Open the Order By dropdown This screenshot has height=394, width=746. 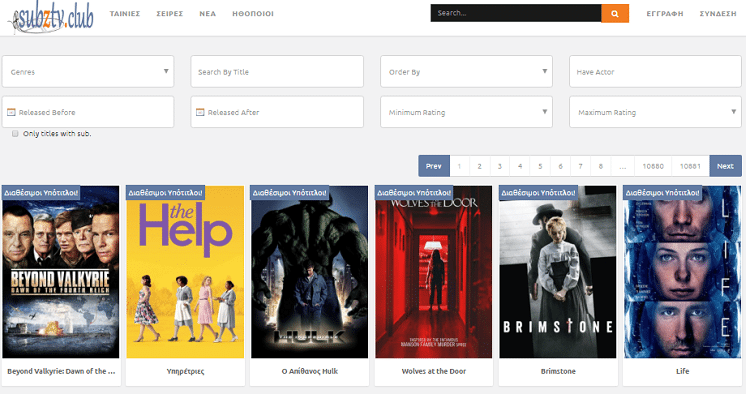(466, 71)
